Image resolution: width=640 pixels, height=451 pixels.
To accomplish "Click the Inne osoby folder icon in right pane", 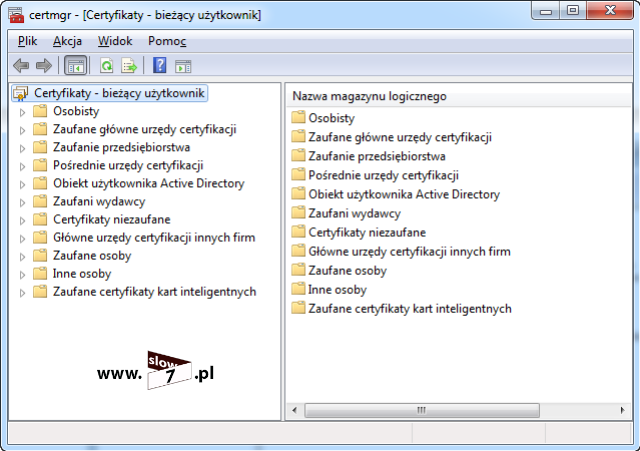I will point(298,289).
